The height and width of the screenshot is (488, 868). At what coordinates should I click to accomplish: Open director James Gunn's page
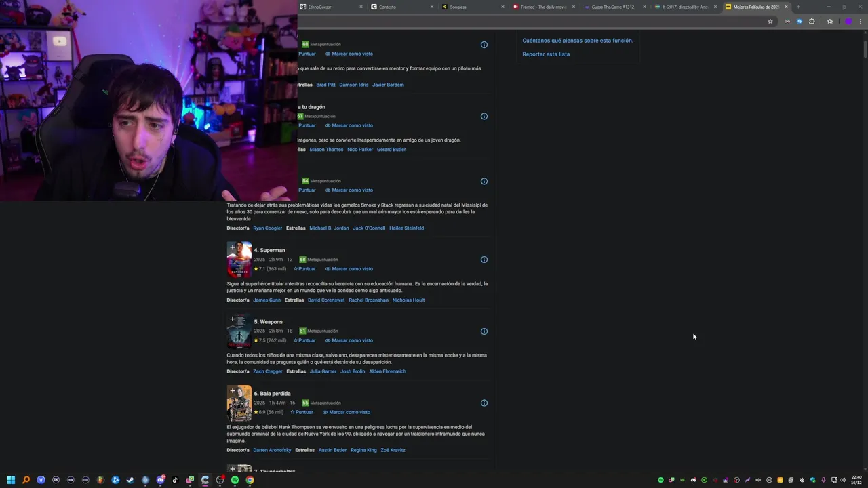point(267,300)
